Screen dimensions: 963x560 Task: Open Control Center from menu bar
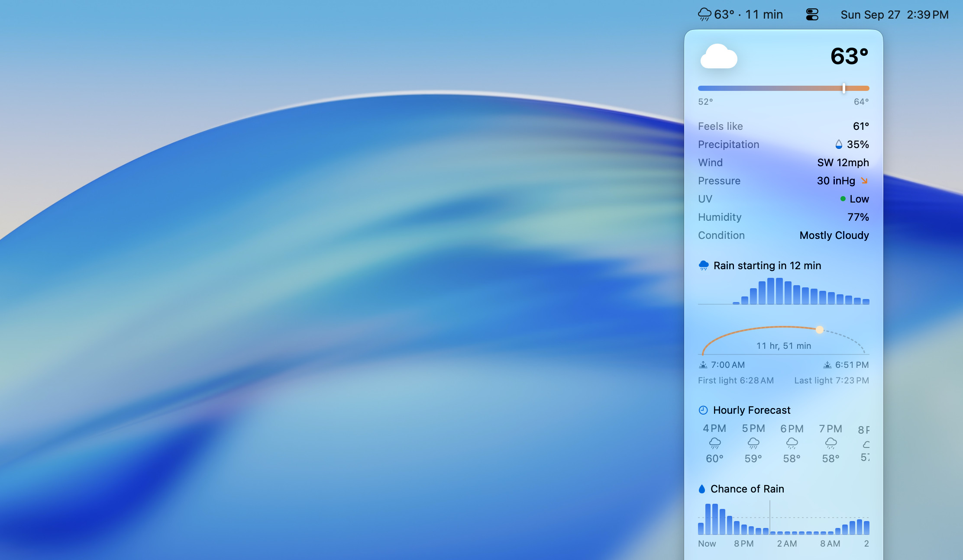click(x=812, y=15)
